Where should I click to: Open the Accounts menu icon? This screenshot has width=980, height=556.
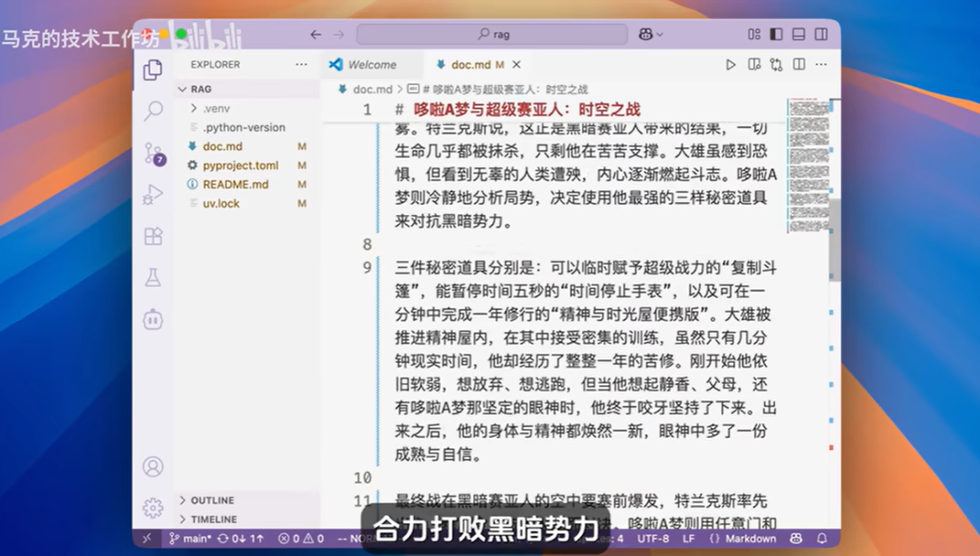point(153,467)
